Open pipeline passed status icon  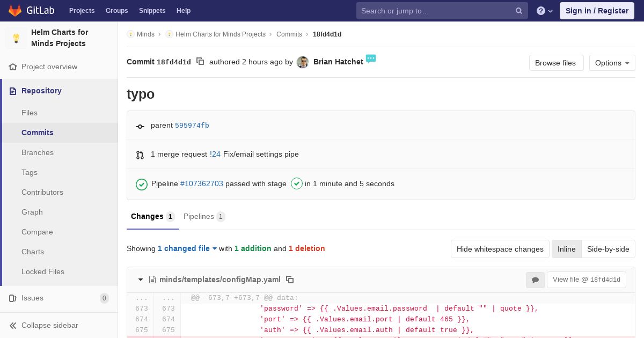[142, 184]
